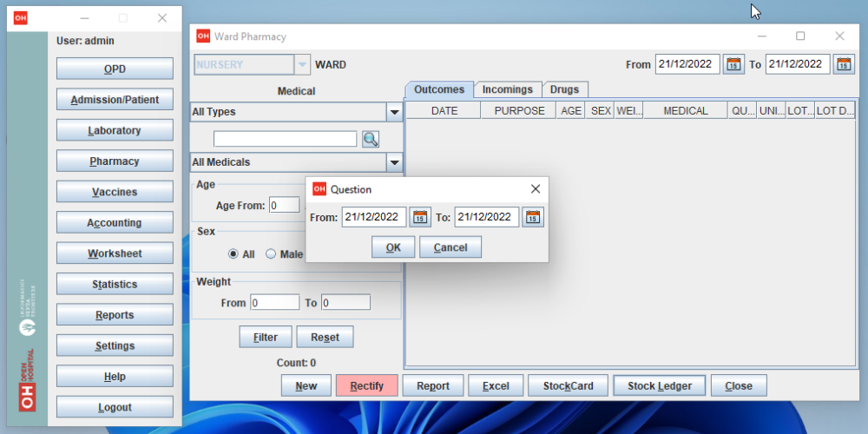868x434 pixels.
Task: Open calendar picker for dialog To date
Action: tap(533, 217)
